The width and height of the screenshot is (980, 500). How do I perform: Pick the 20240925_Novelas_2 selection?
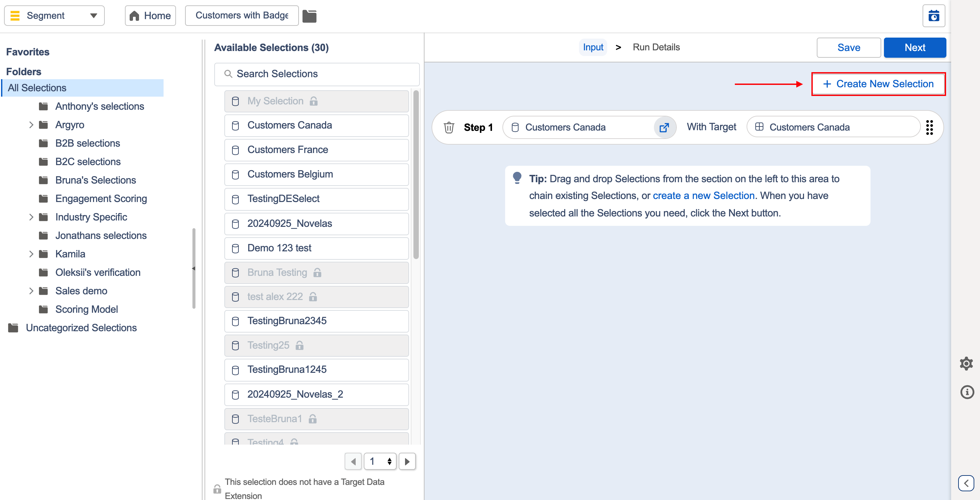[x=316, y=394]
